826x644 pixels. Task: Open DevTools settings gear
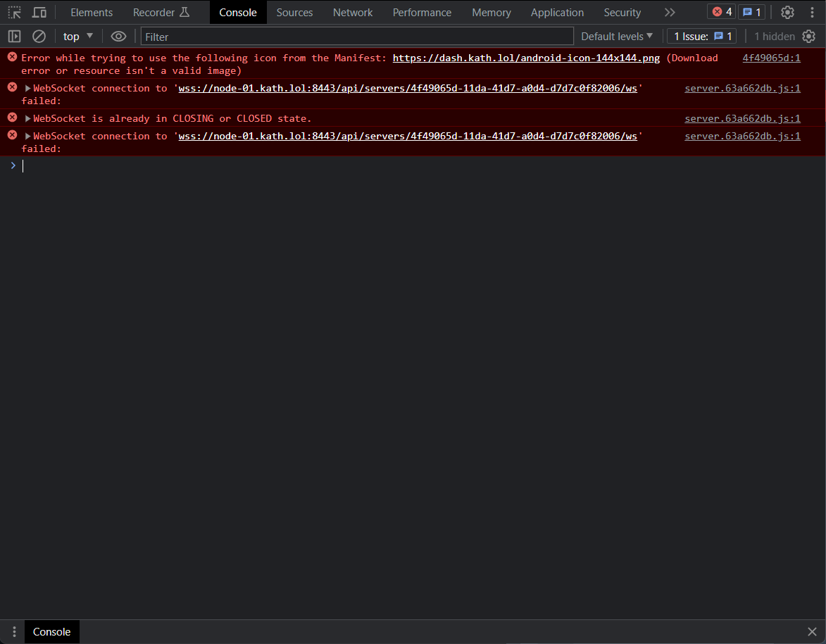787,12
